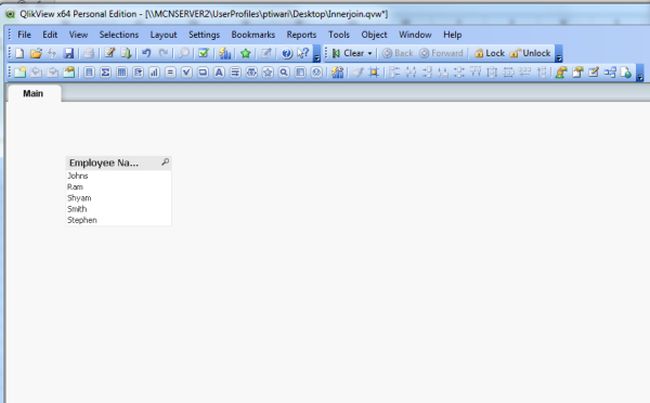Switch to the Main sheet tab
This screenshot has height=403, width=650.
[33, 93]
